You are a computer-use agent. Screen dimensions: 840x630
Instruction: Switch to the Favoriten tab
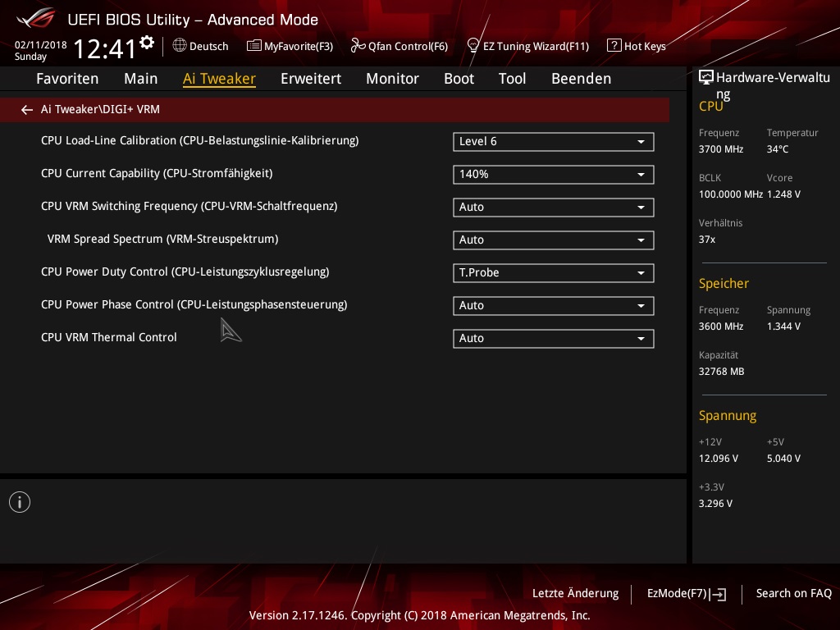[x=67, y=79]
